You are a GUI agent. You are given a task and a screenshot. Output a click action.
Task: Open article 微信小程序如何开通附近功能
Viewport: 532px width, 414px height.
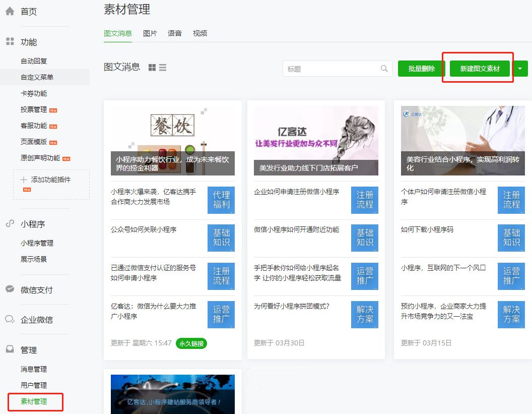coord(297,229)
